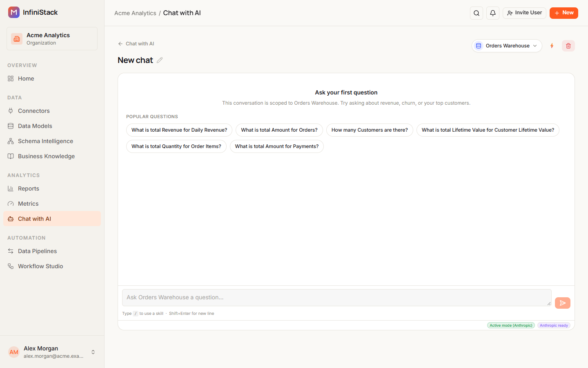Go back via the Chat with AI arrow
This screenshot has width=588, height=368.
pos(136,44)
